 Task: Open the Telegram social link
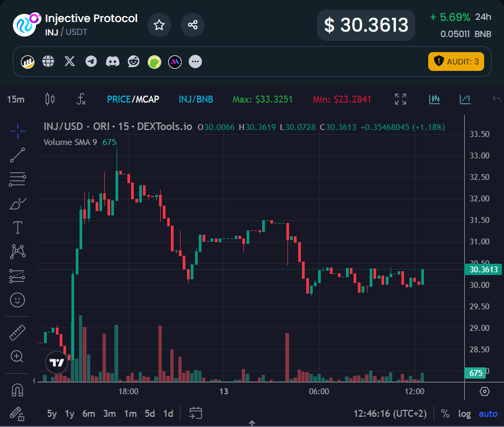point(91,62)
